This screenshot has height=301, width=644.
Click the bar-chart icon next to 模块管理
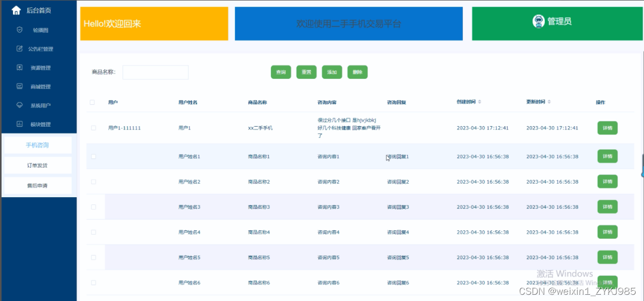tap(20, 124)
